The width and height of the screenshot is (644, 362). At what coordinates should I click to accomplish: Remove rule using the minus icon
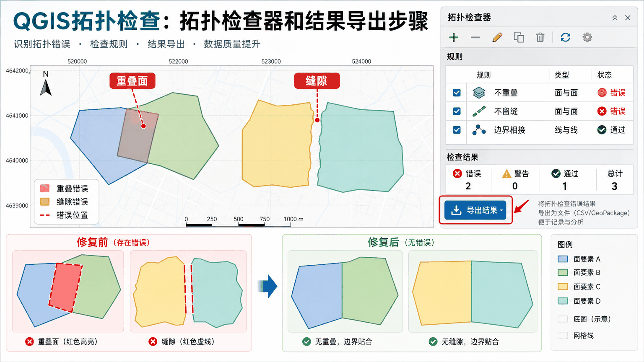[x=475, y=38]
